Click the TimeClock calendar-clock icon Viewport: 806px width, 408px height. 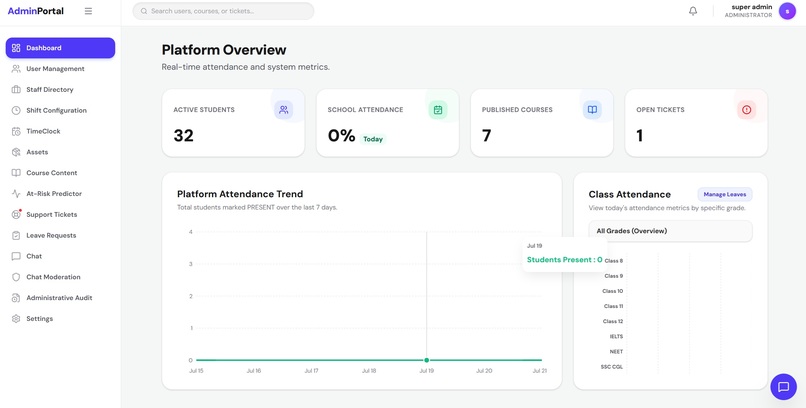tap(16, 131)
